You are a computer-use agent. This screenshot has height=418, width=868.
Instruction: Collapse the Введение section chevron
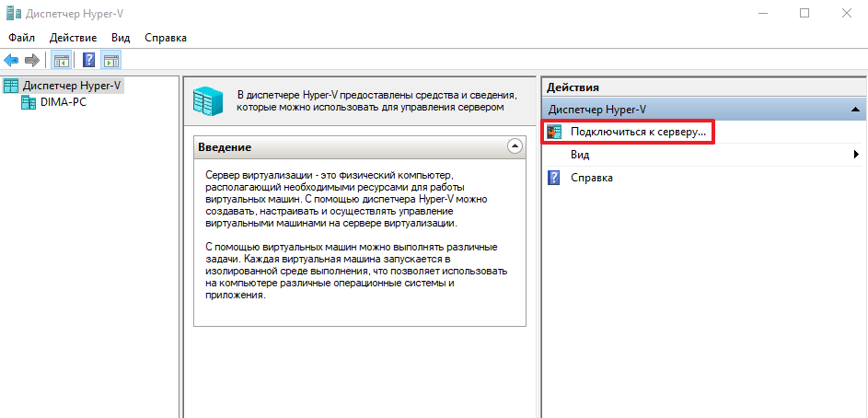tap(515, 146)
